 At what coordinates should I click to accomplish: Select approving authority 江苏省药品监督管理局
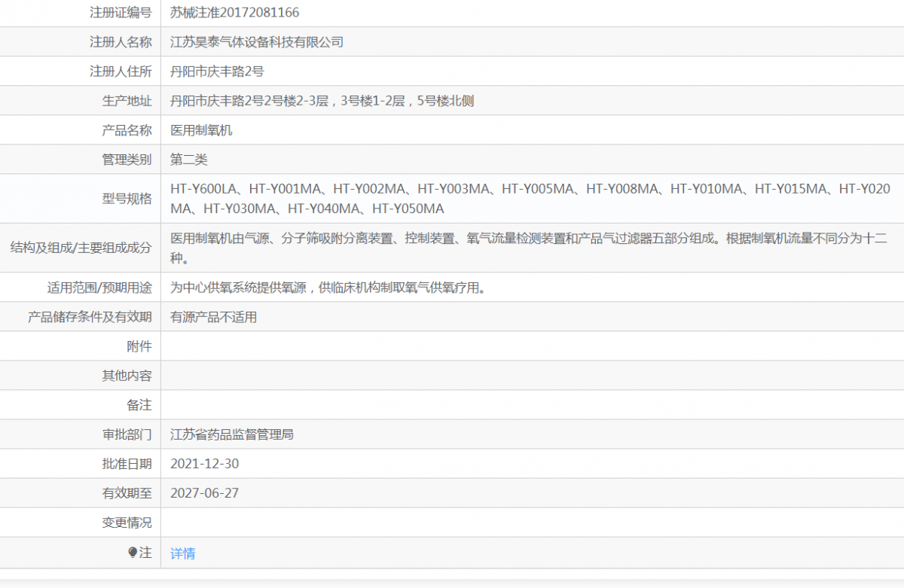click(x=232, y=434)
